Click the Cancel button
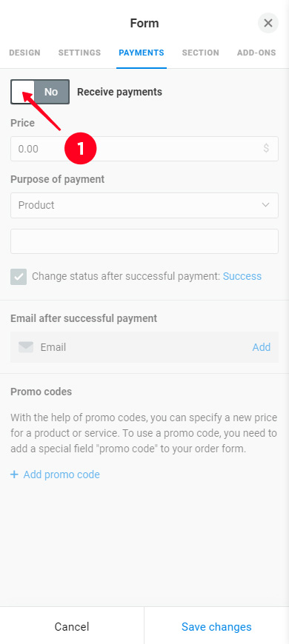289x644 pixels. pyautogui.click(x=72, y=627)
